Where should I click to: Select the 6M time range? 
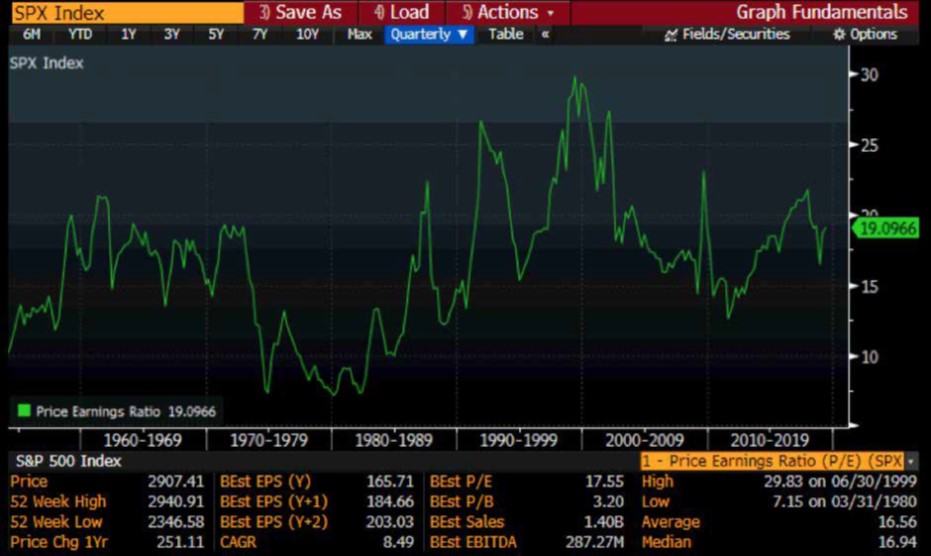coord(31,34)
